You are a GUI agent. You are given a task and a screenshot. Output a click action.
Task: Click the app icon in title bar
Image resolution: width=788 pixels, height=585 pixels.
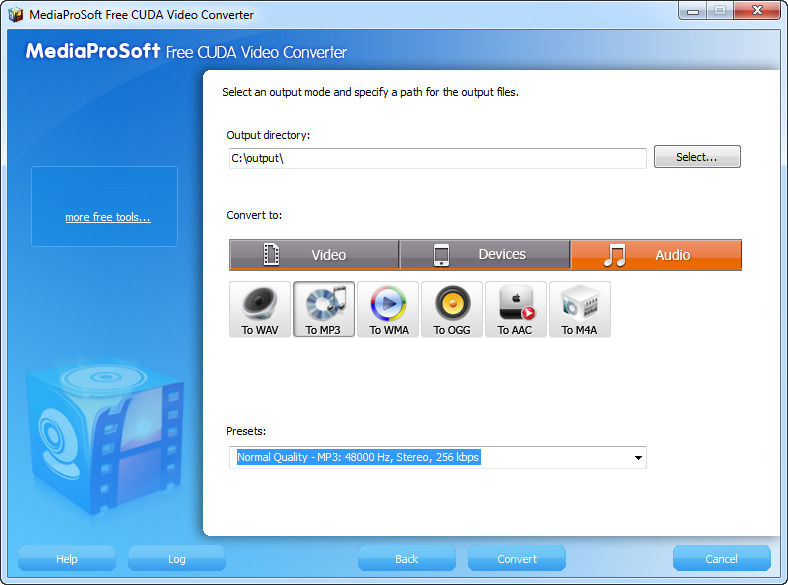point(16,15)
